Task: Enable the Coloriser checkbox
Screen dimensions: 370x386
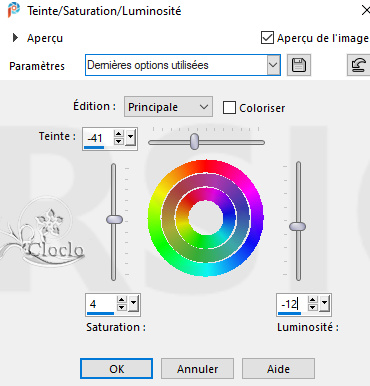Action: point(229,108)
